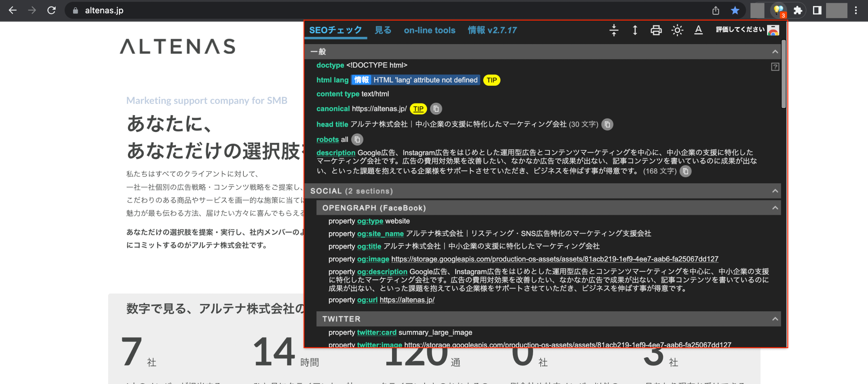Select the SEOチェック tab

click(336, 30)
